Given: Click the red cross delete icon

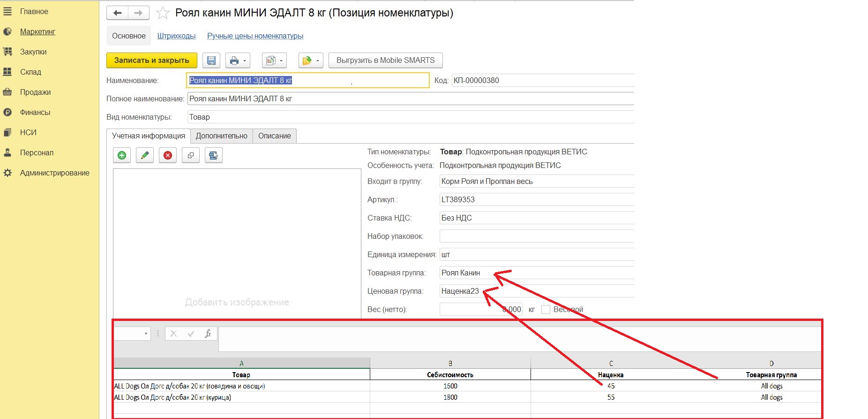Looking at the screenshot, I should (x=168, y=155).
